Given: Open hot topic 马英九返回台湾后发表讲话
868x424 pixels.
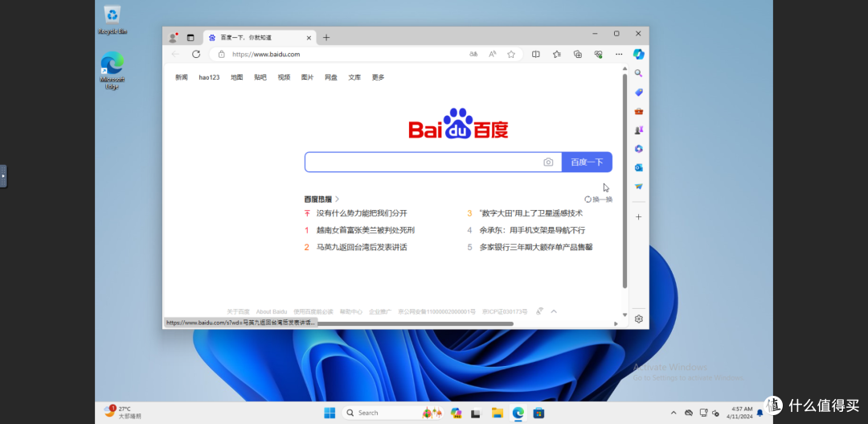Looking at the screenshot, I should 362,247.
